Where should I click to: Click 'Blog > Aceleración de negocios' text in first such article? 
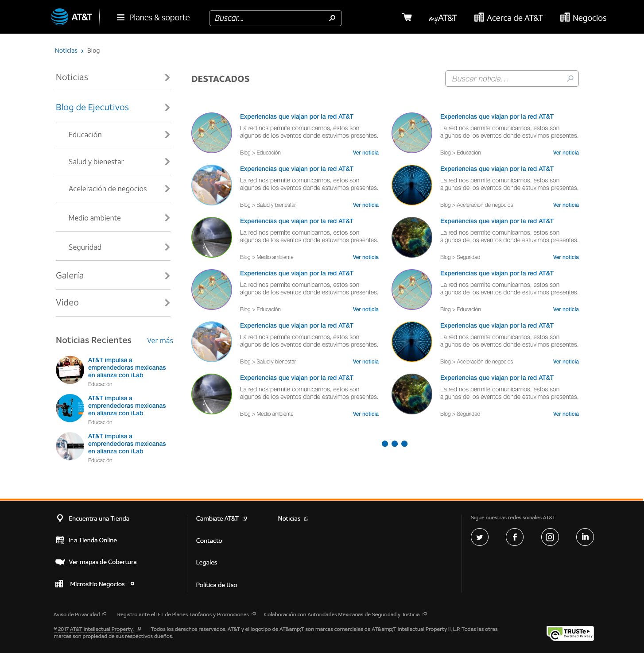coord(477,205)
